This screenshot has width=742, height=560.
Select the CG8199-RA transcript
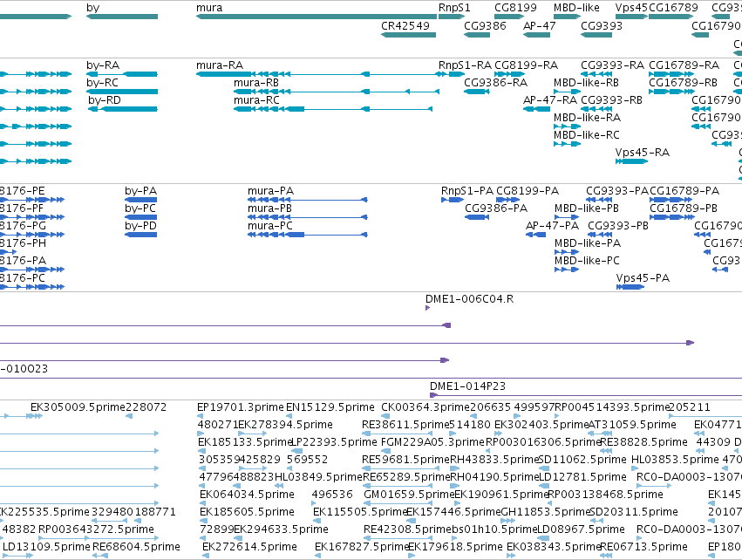pyautogui.click(x=510, y=74)
